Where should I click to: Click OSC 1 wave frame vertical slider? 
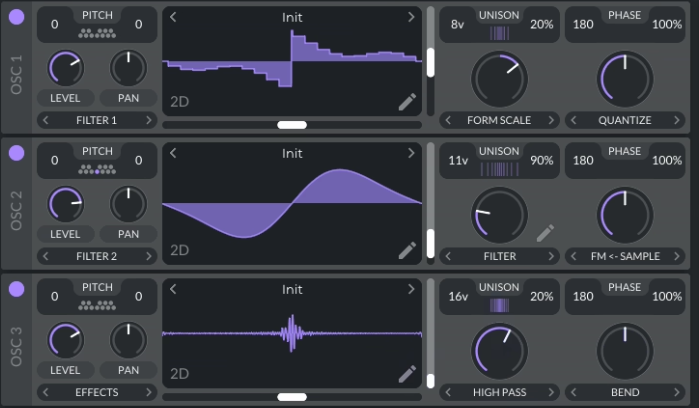[x=431, y=61]
